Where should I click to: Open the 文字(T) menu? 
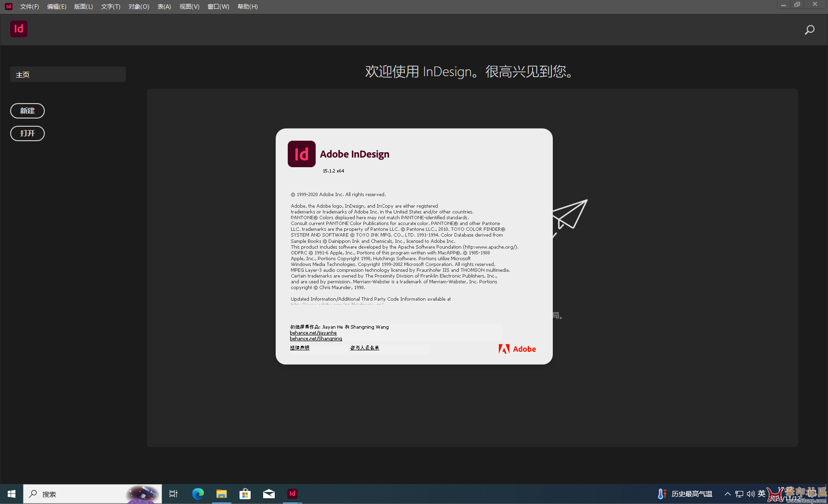110,7
